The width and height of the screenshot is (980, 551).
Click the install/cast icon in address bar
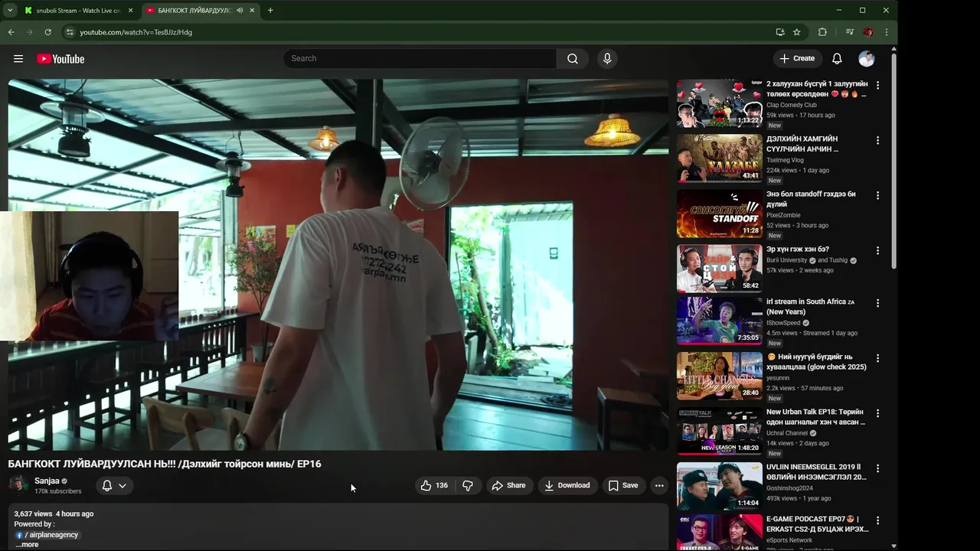point(779,32)
